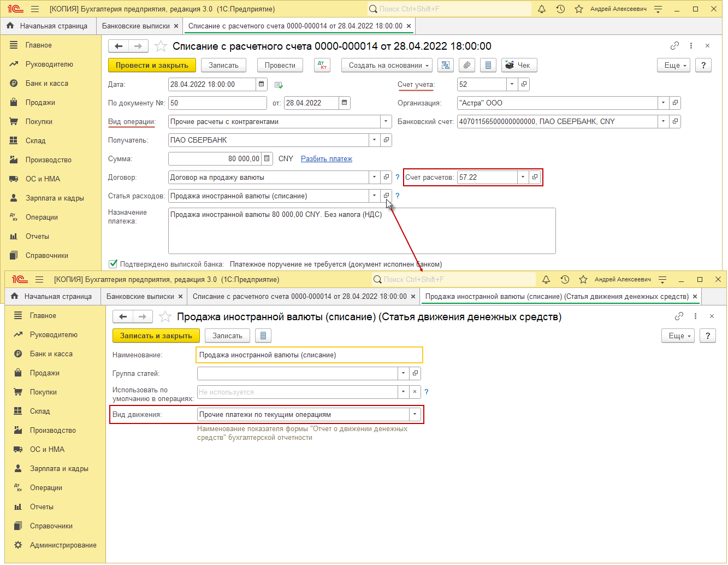Viewport: 728px width, 565px height.
Task: Click the Дт/Кт postings icon in top toolbar
Action: pos(322,65)
